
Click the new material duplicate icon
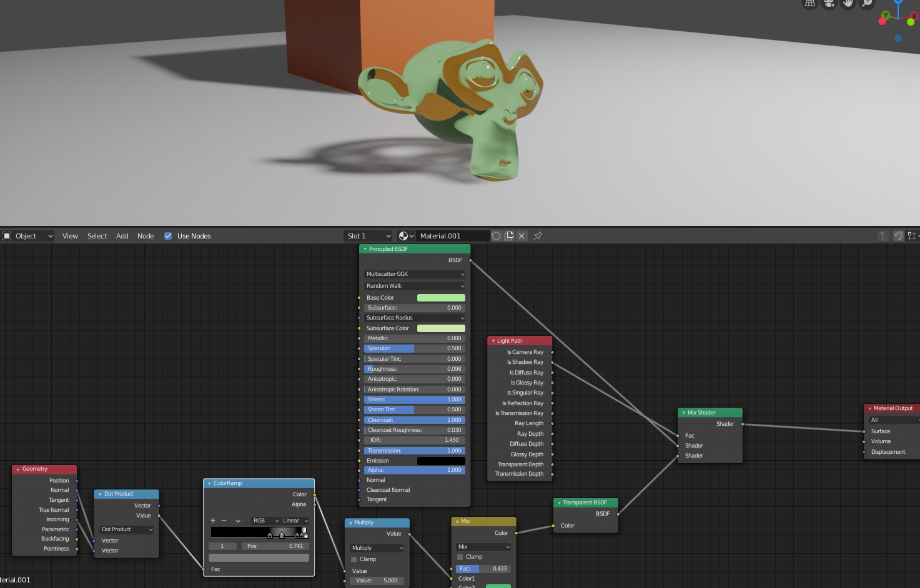pyautogui.click(x=509, y=236)
